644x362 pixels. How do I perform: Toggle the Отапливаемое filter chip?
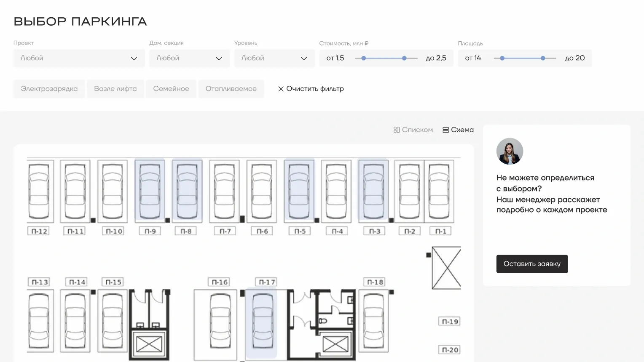(231, 89)
